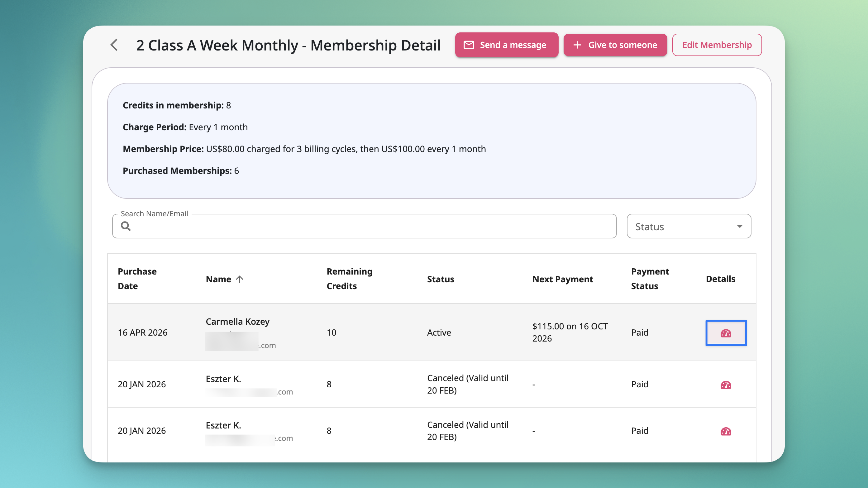Click the Send a message button
This screenshot has width=868, height=488.
507,45
